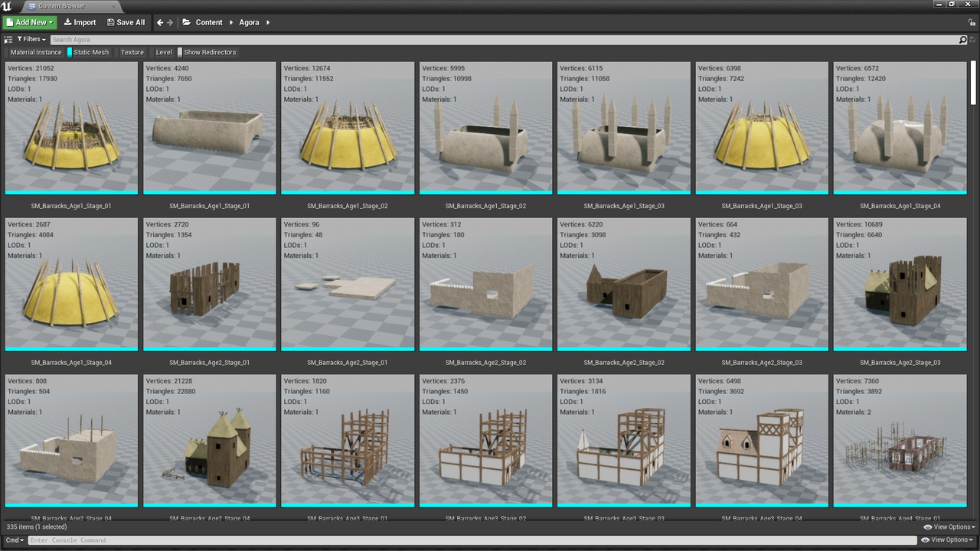Enable the Material Instance filter
The height and width of the screenshot is (551, 980).
[x=35, y=53]
